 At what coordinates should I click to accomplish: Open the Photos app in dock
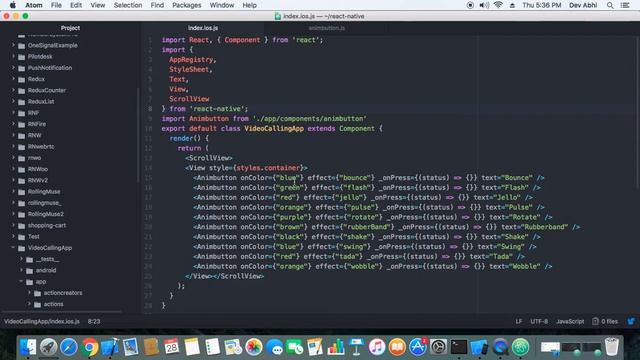(253, 347)
